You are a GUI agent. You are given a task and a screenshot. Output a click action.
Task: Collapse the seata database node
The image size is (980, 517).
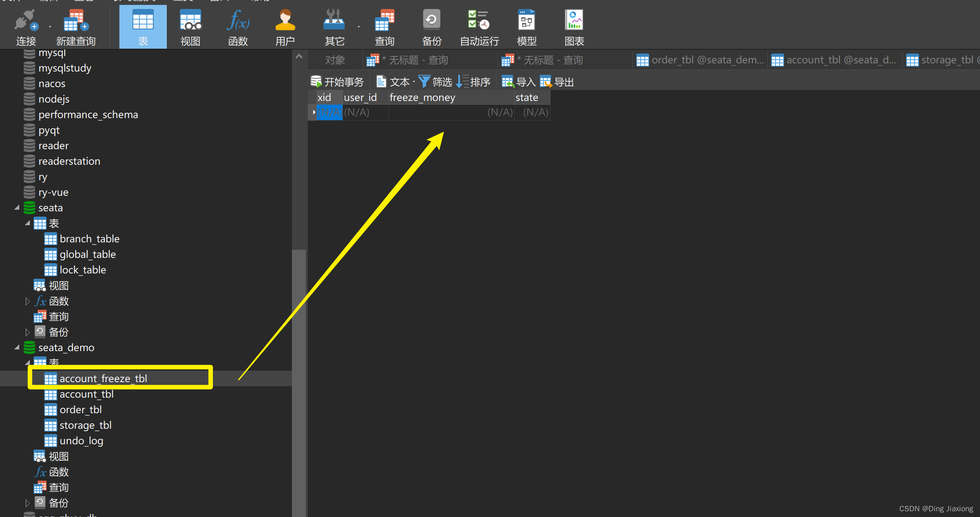(17, 208)
